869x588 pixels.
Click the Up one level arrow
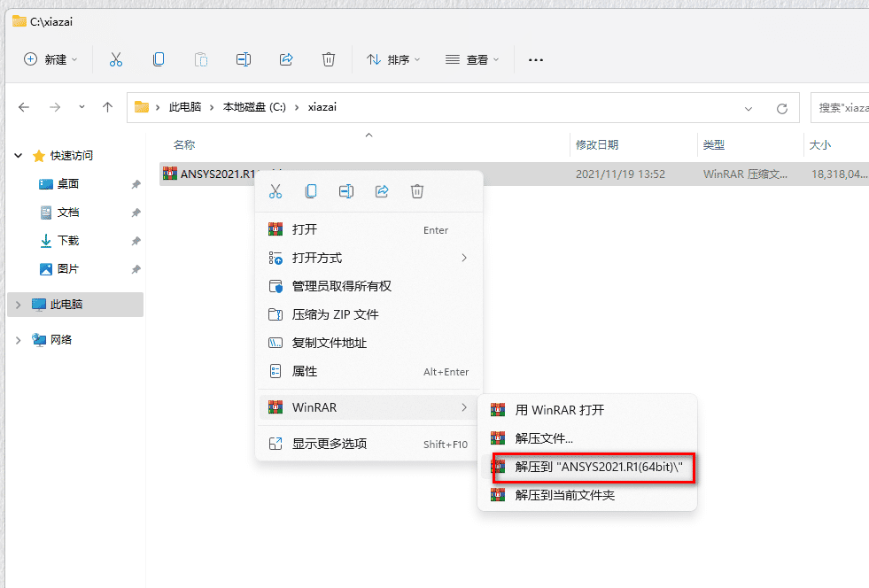[x=108, y=107]
